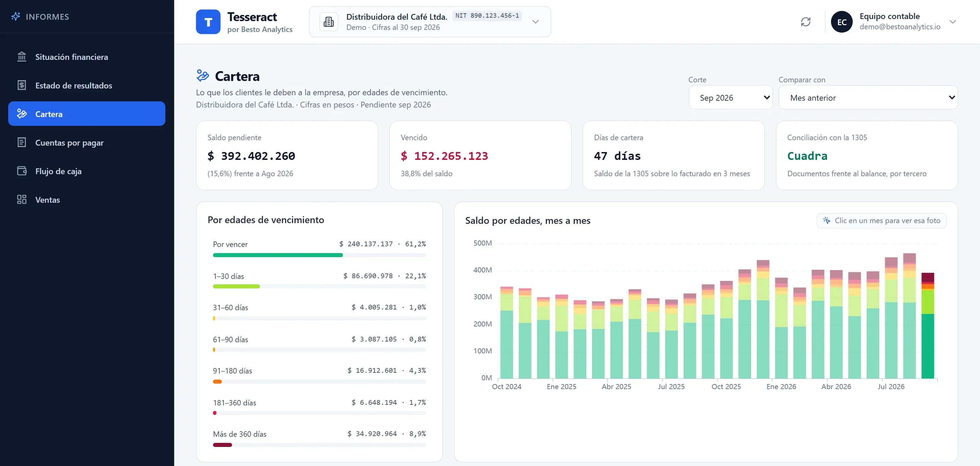Screen dimensions: 980x466
Task: Open the Equipo contable account chevron
Action: tap(952, 22)
